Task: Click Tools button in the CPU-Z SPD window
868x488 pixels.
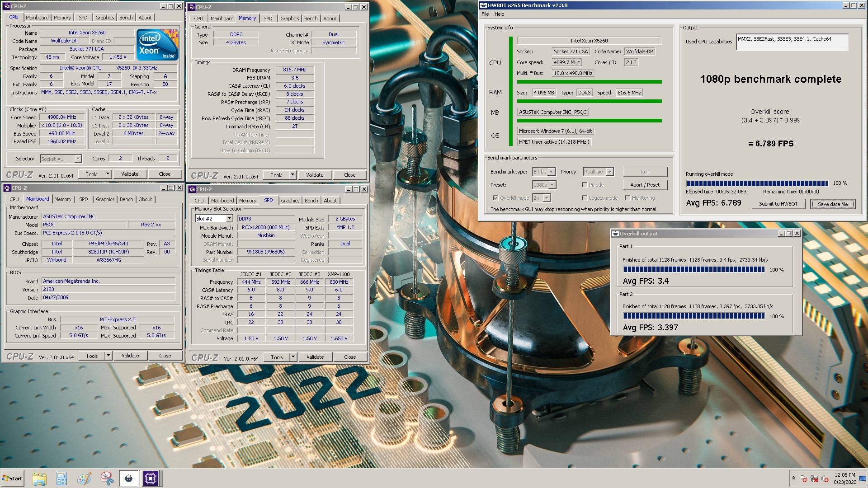Action: pyautogui.click(x=277, y=357)
